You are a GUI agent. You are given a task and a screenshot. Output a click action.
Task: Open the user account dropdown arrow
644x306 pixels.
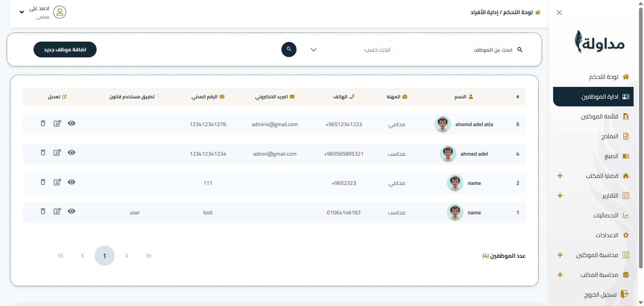pyautogui.click(x=22, y=12)
